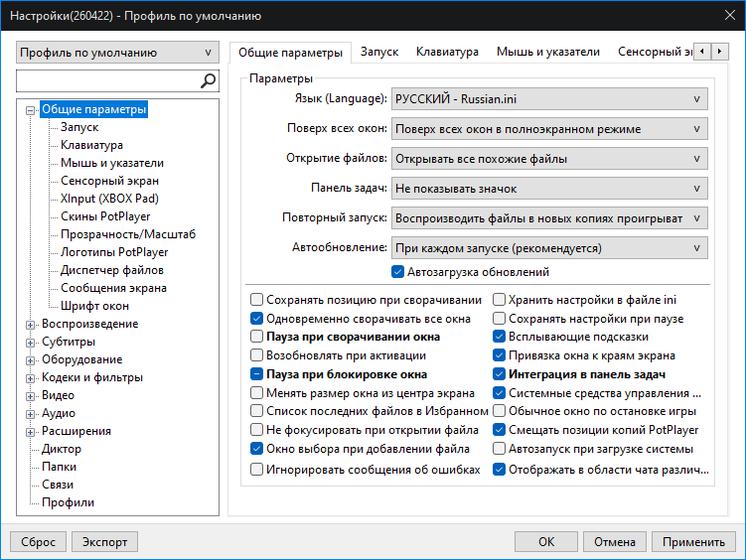This screenshot has width=746, height=560.
Task: Enable Сохранять позицию при сворачивании
Action: click(x=256, y=300)
